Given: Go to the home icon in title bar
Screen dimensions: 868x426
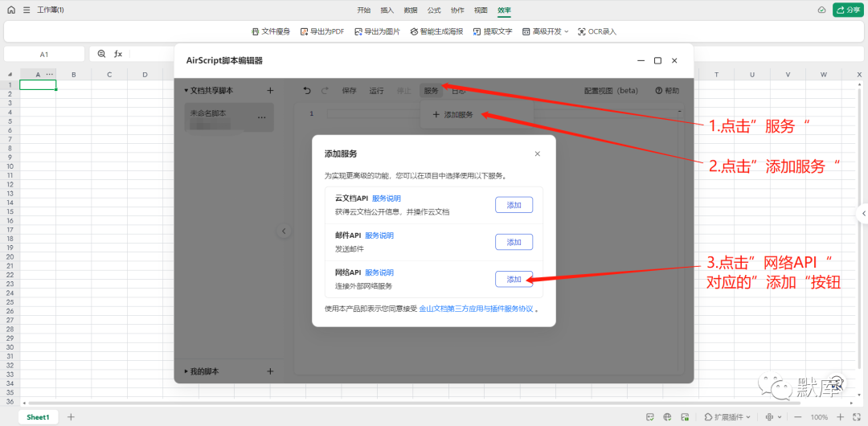Looking at the screenshot, I should click(x=11, y=10).
